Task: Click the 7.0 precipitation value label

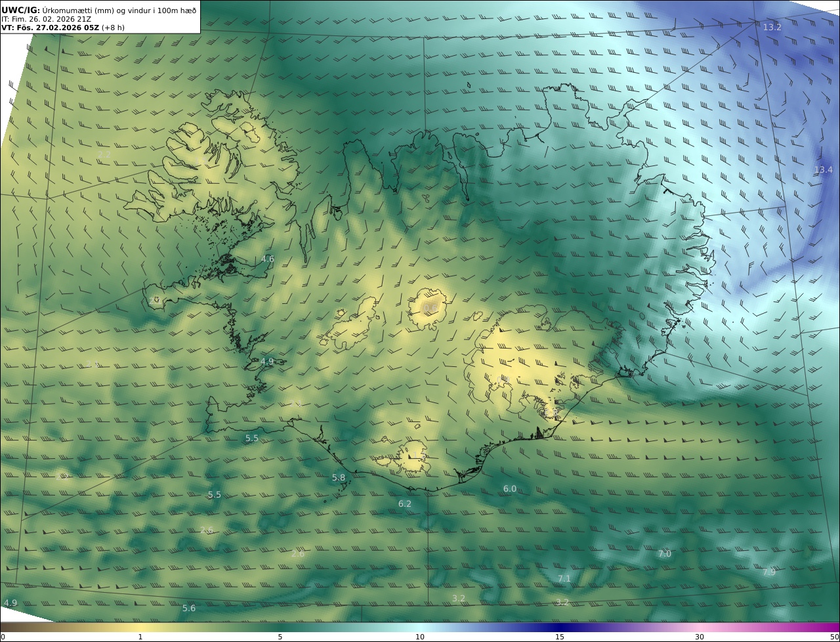Action: point(665,553)
